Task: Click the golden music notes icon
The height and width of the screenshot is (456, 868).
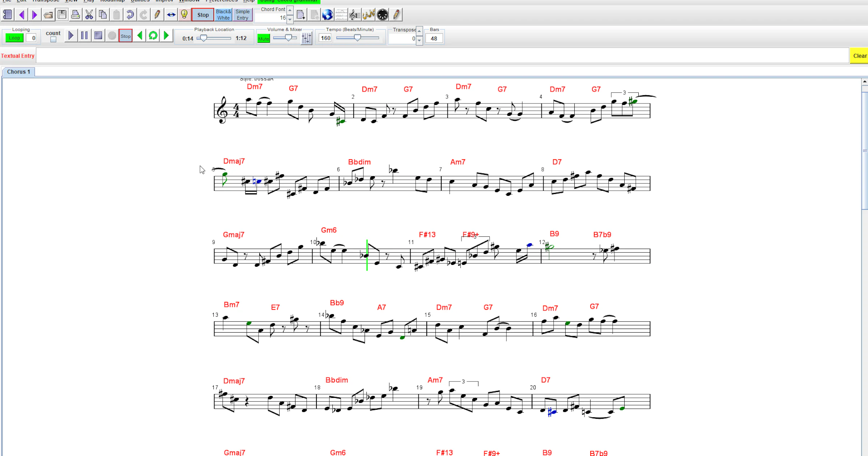Action: coord(369,15)
